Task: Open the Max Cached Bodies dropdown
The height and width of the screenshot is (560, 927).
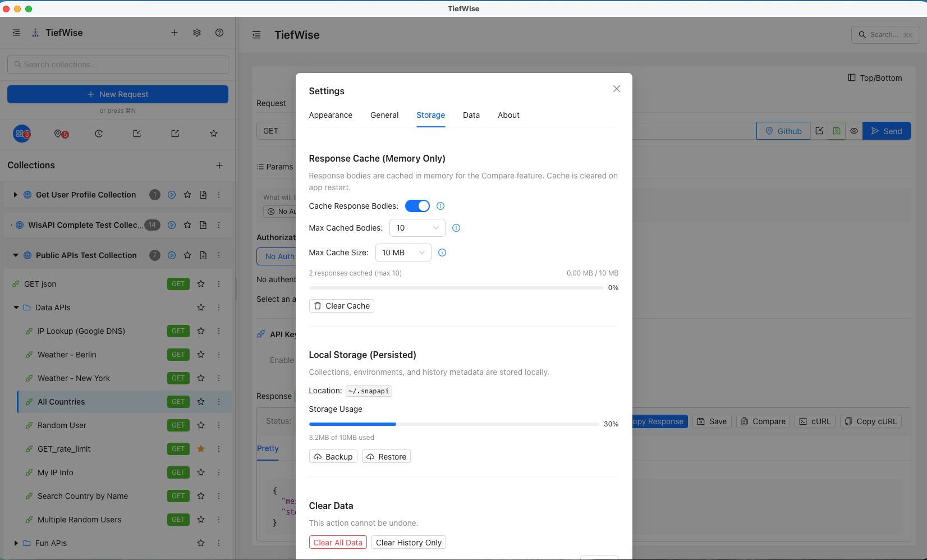Action: pos(417,228)
